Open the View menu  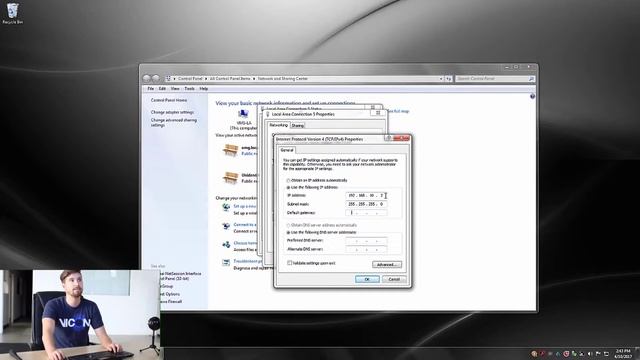pos(175,89)
